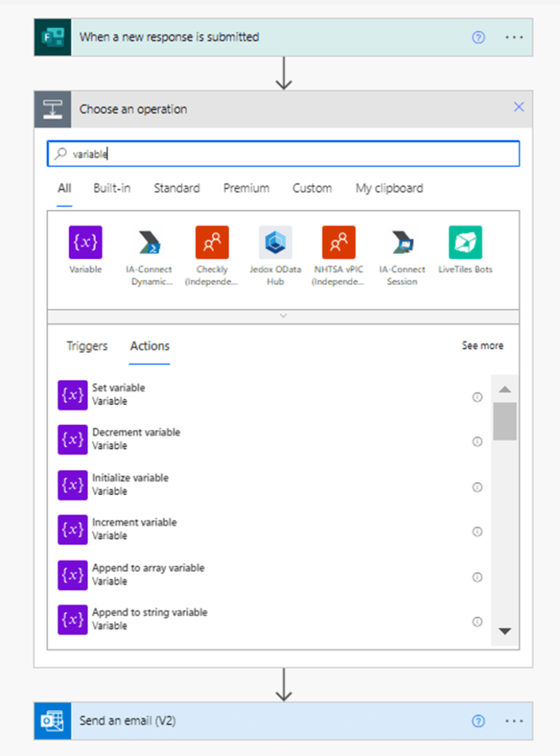Close the Choose an operation panel
Screen dimensions: 560x756
point(519,107)
